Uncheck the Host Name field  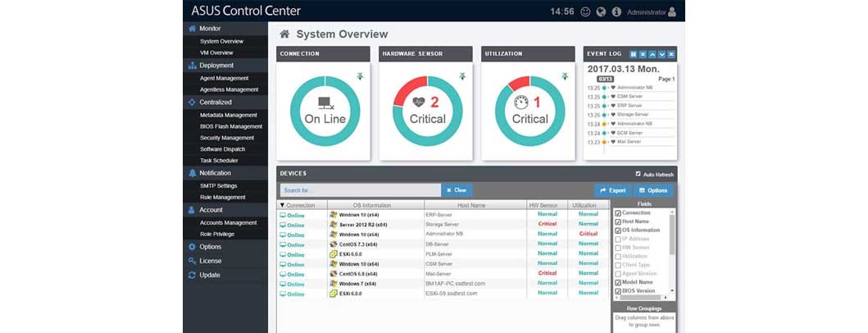[618, 221]
